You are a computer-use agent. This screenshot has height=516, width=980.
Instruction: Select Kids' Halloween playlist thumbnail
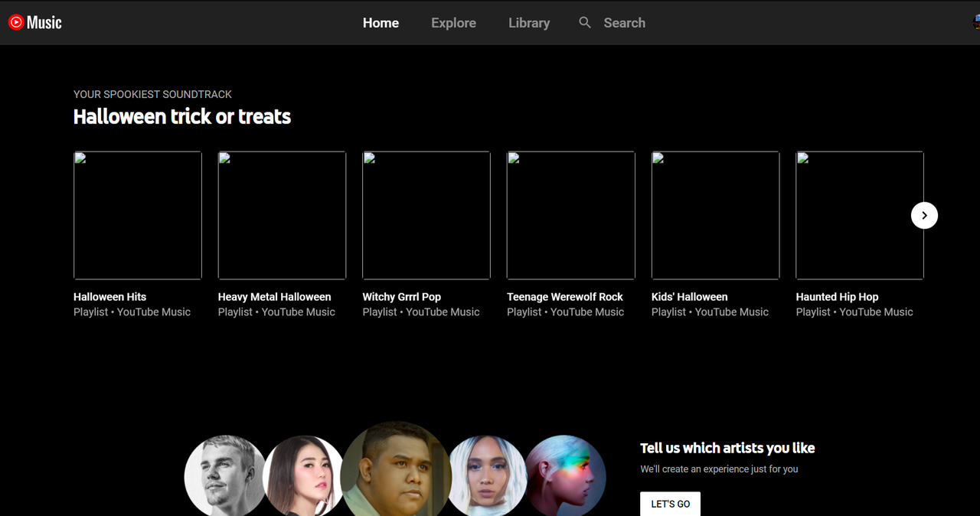(715, 215)
